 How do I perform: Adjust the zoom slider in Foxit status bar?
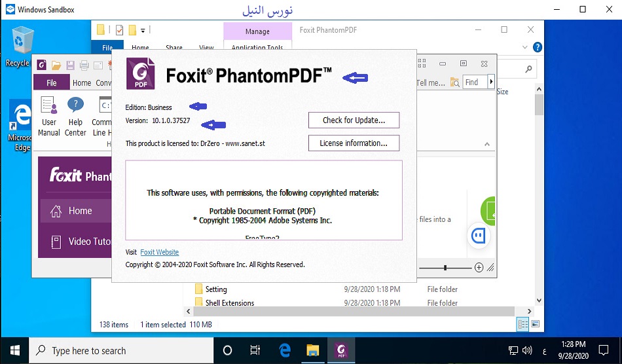coord(445,268)
